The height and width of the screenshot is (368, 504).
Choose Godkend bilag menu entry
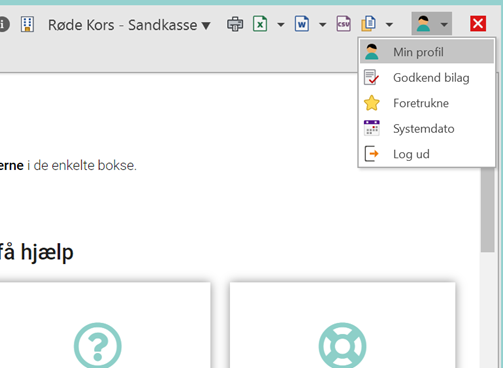coord(427,78)
